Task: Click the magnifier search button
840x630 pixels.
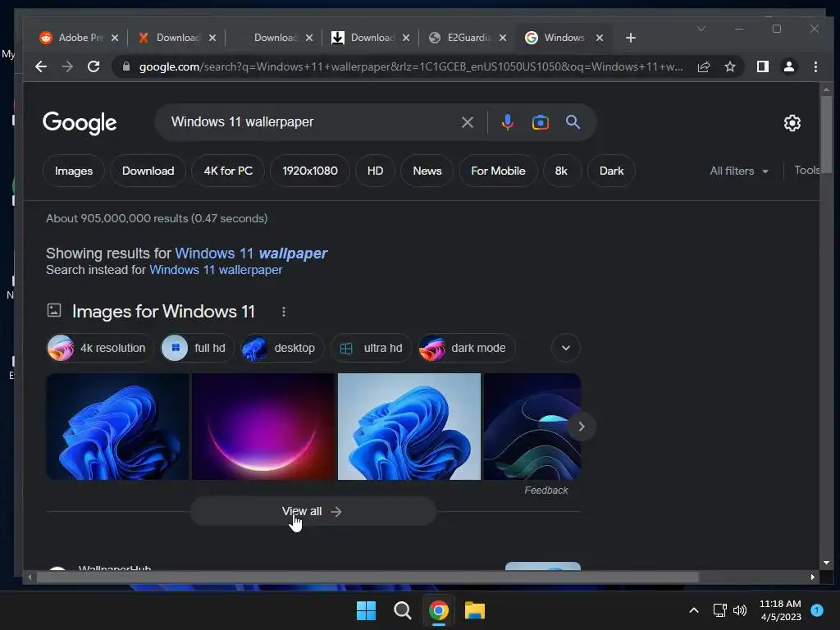Action: pos(573,122)
